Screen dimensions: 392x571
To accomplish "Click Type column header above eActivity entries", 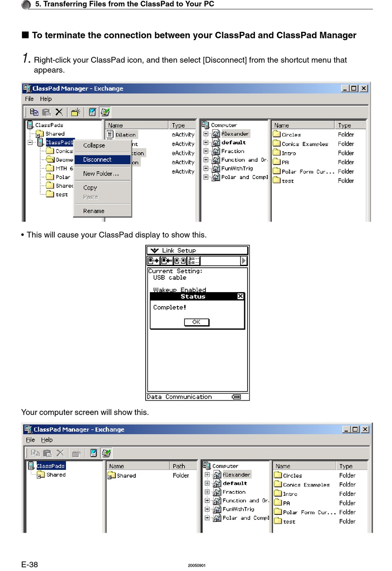I will click(182, 125).
